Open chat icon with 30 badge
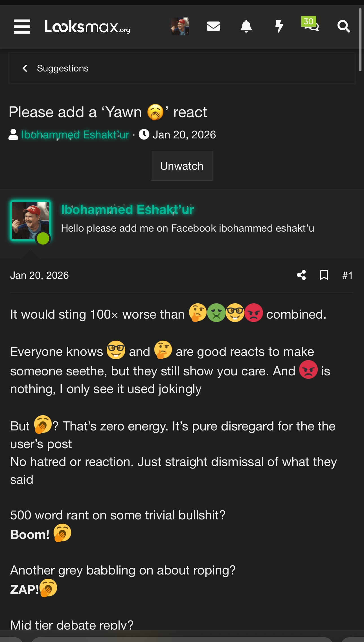Viewport: 364px width, 642px height. pyautogui.click(x=311, y=25)
